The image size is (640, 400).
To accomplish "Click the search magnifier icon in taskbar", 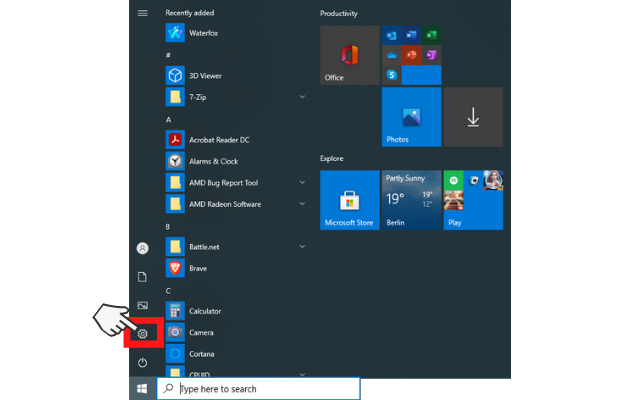I will coord(169,388).
